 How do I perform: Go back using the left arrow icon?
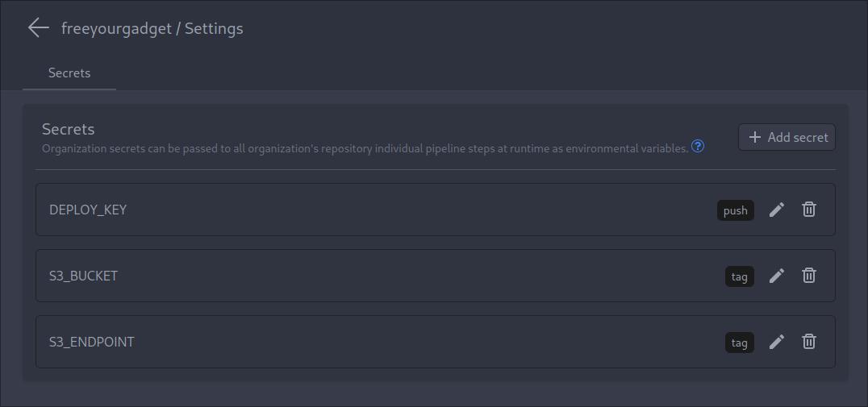click(38, 27)
